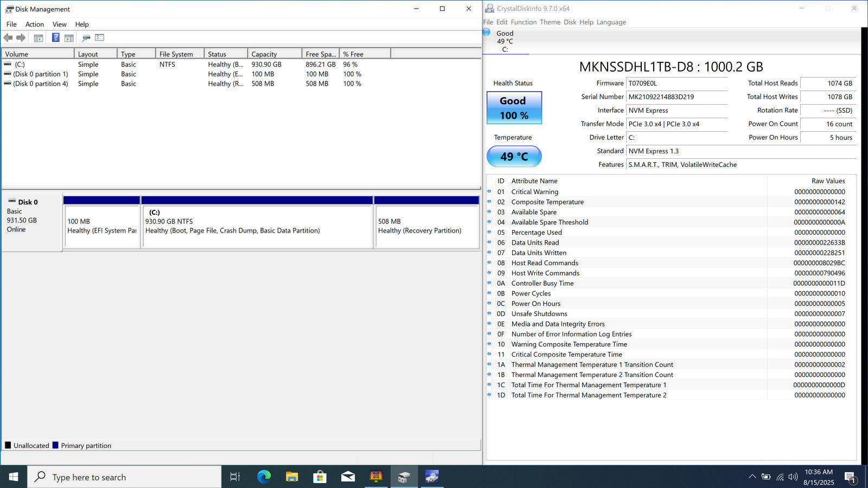Click the checklist settings toolbar icon
The width and height of the screenshot is (868, 488).
pos(99,37)
